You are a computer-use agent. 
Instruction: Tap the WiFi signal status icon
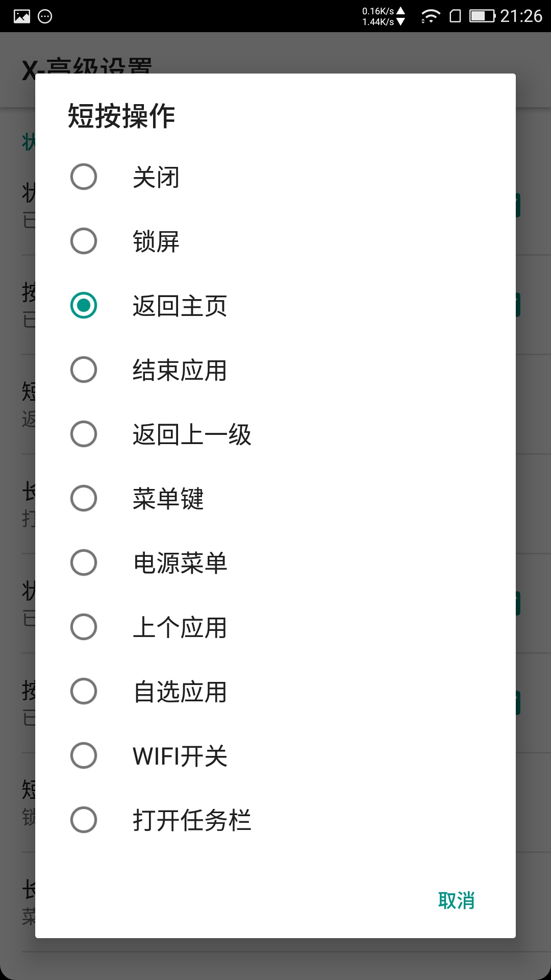430,16
